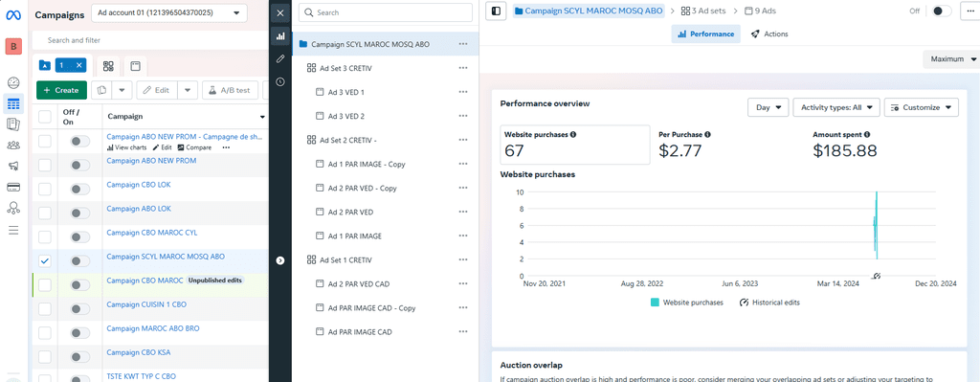Click the 3 Ad sets breadcrumb
980x382 pixels.
703,11
